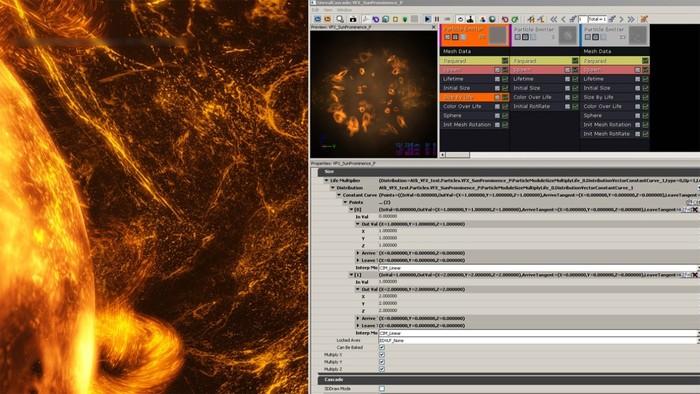The height and width of the screenshot is (394, 700).
Task: Select the second Particle Emitter header
Action: (x=545, y=35)
